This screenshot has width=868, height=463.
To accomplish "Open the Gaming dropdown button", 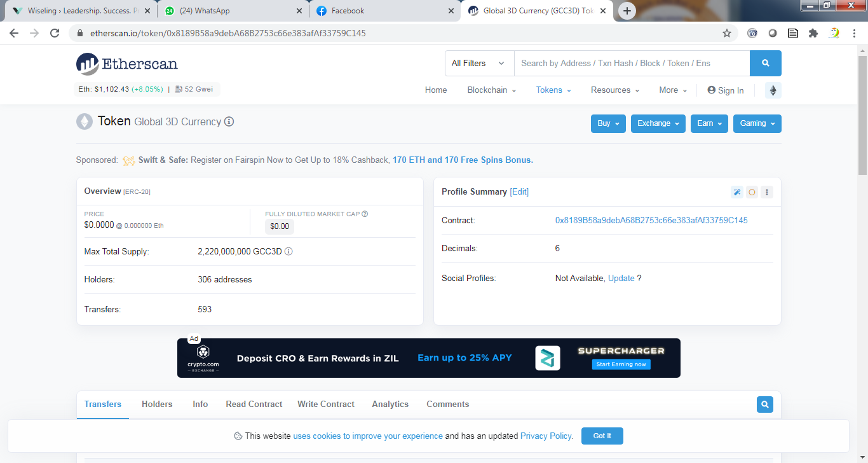I will (757, 123).
